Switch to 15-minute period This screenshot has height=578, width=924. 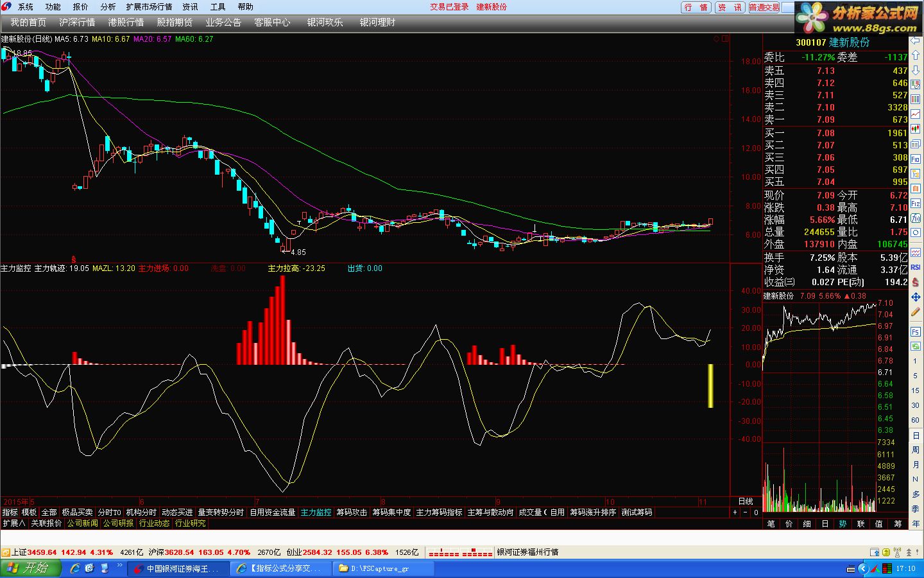click(916, 390)
